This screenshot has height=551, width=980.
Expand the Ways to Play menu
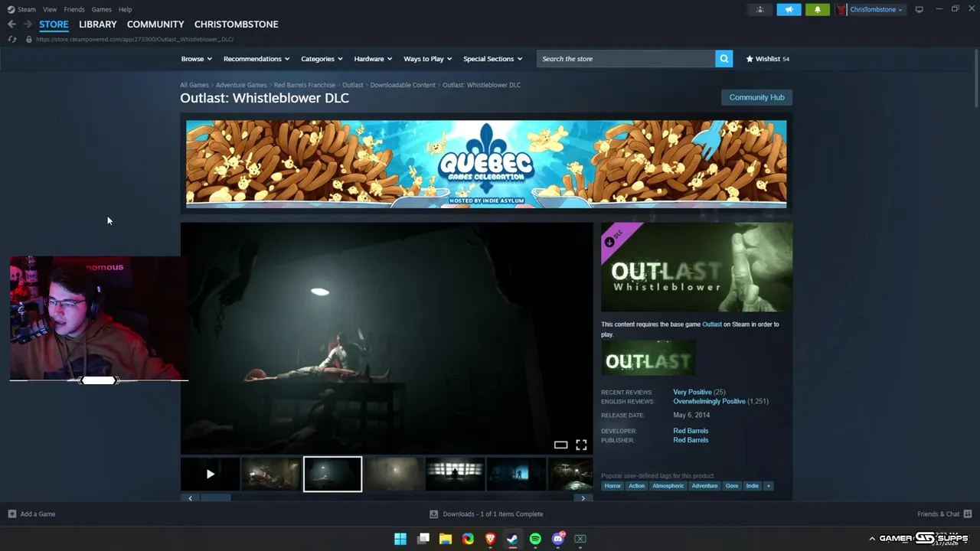coord(428,59)
